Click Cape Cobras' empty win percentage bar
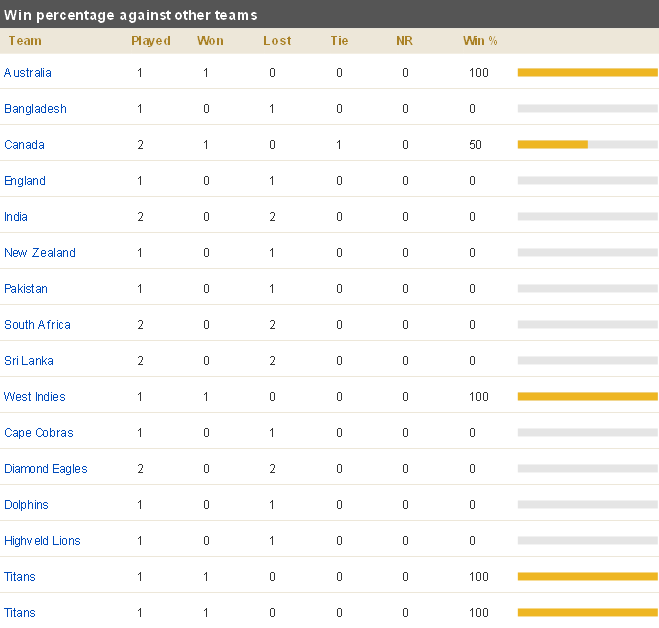 (x=588, y=433)
